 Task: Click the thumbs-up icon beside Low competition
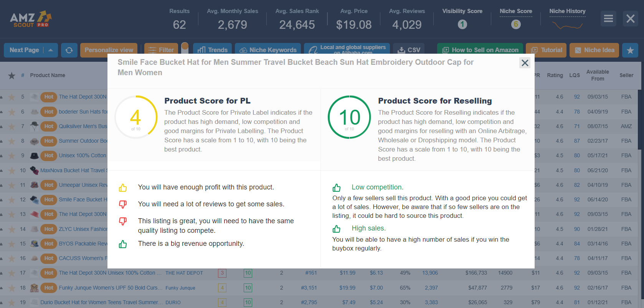pyautogui.click(x=337, y=188)
